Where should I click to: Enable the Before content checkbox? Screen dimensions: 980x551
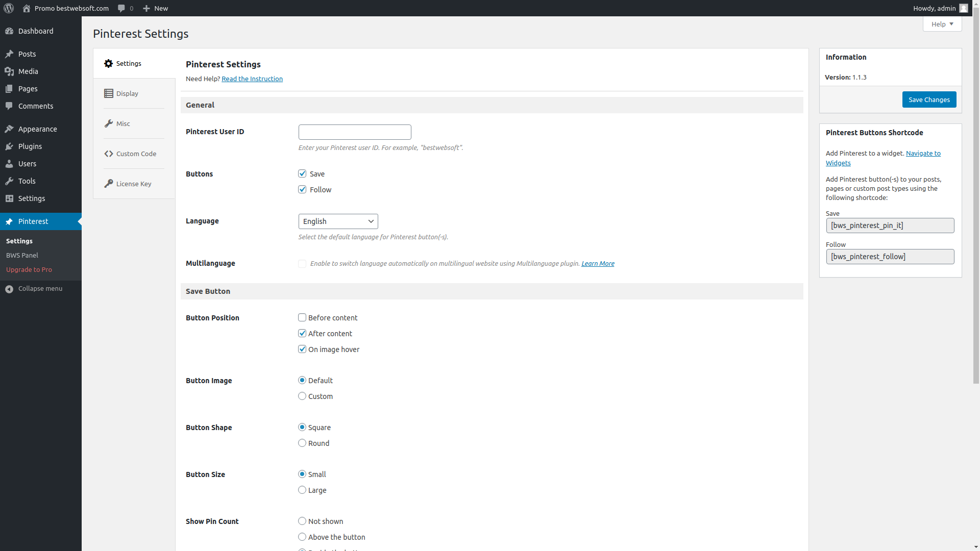point(302,318)
